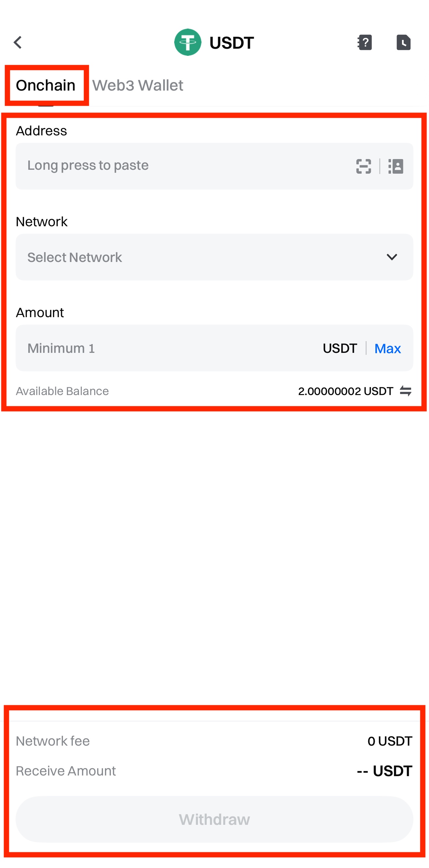Image resolution: width=429 pixels, height=868 pixels.
Task: Focus the Minimum 1 amount field
Action: tap(162, 348)
